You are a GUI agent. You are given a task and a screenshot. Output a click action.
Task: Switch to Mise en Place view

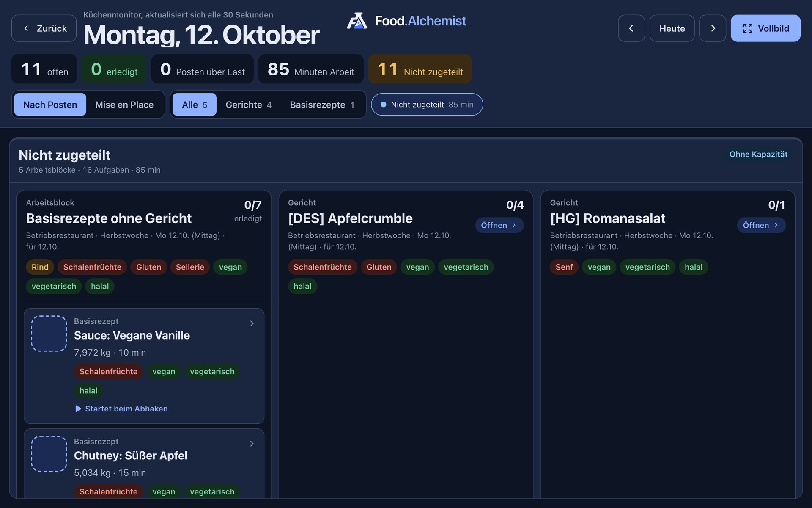tap(124, 105)
